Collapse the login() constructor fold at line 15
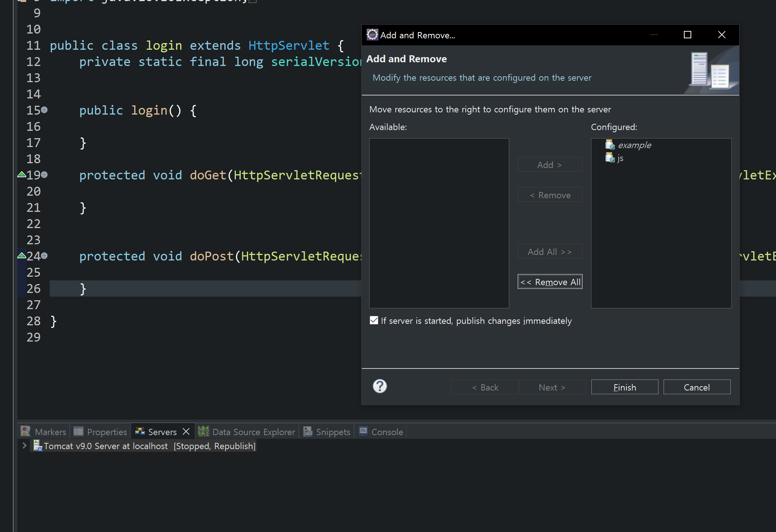 (44, 110)
